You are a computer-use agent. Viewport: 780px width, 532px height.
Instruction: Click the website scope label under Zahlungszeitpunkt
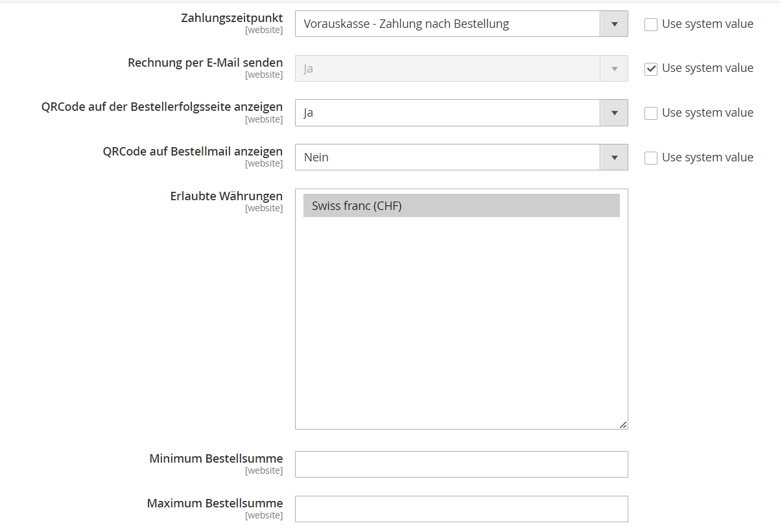(265, 30)
